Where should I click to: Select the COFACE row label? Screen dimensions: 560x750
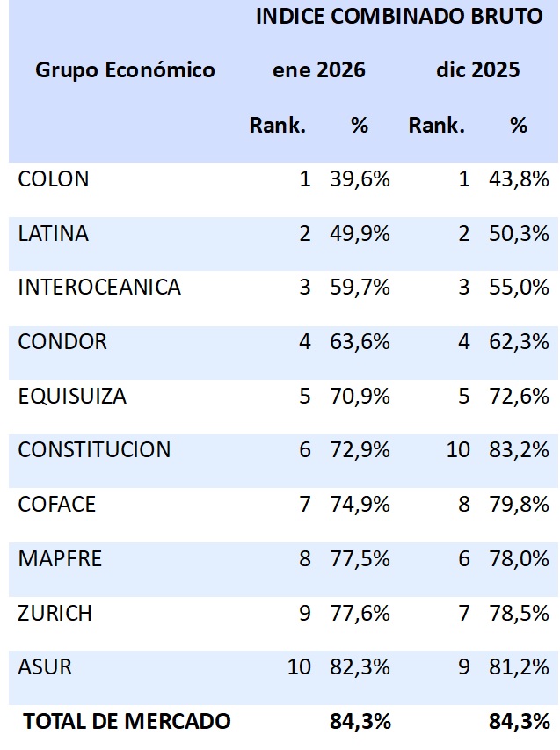[57, 505]
